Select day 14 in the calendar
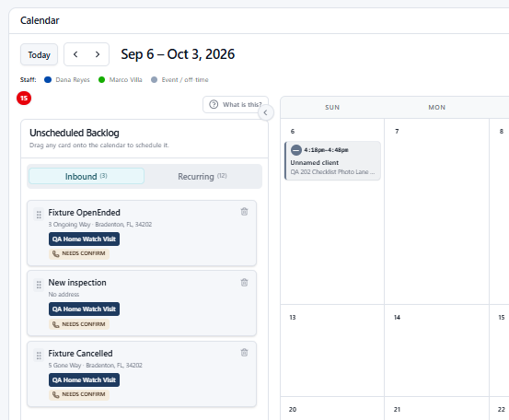 pos(397,318)
